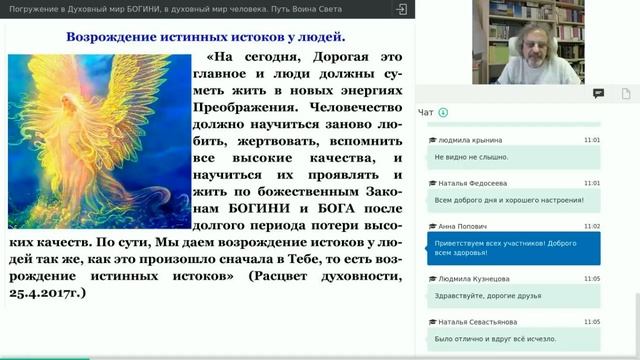Viewport: 640px width, 360px height.
Task: Open the chat panel speech bubble icon
Action: point(598,94)
